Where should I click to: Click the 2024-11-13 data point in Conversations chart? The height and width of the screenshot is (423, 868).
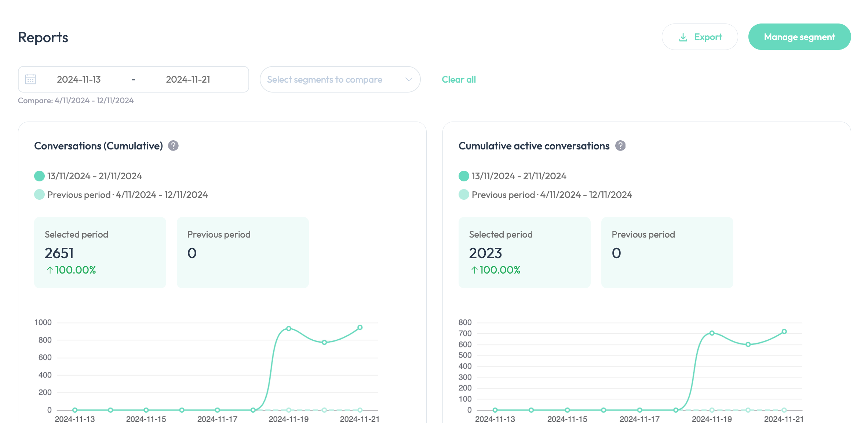(x=75, y=410)
